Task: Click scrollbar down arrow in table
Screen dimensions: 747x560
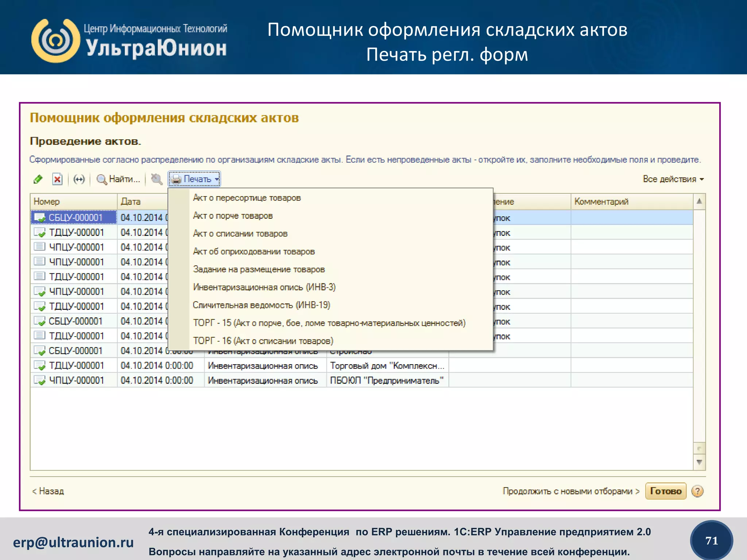Action: click(x=699, y=462)
